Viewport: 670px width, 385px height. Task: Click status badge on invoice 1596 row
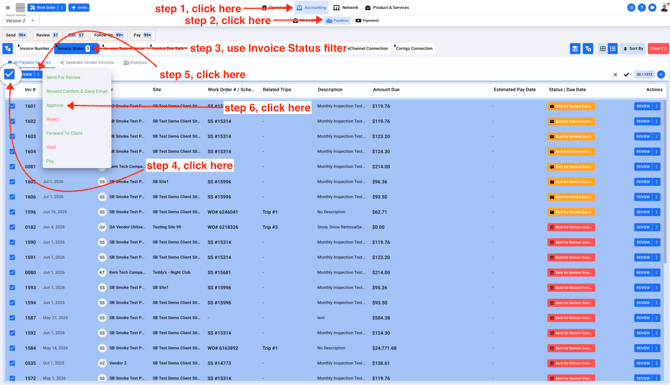point(571,212)
